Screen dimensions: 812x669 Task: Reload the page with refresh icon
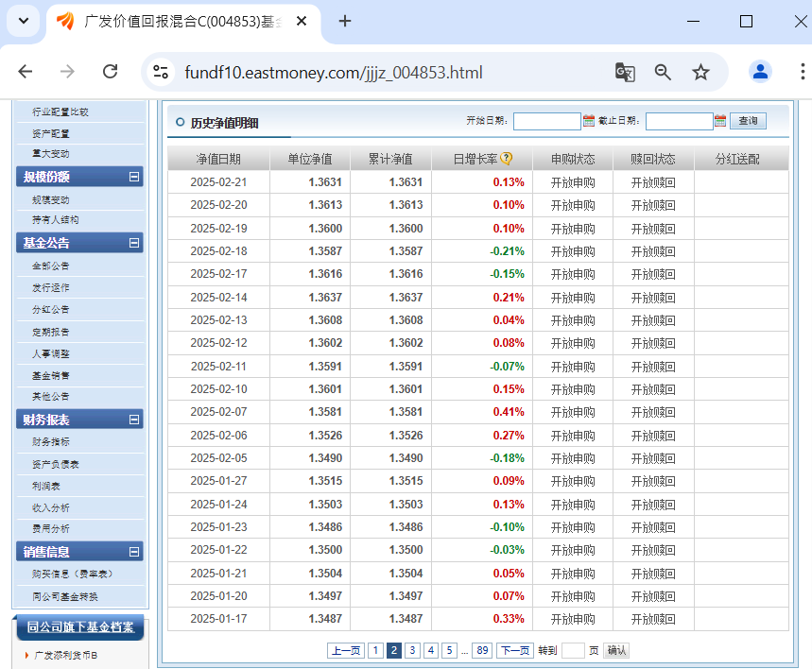click(111, 72)
